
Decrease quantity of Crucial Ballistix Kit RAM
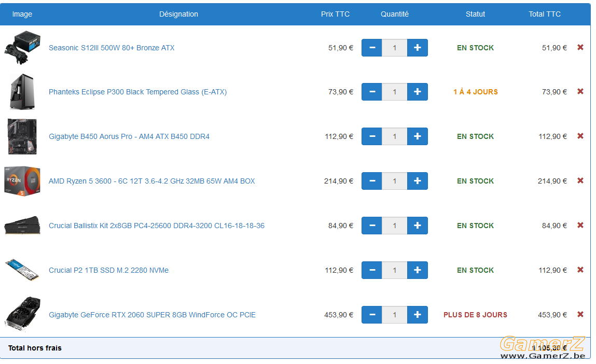pyautogui.click(x=372, y=226)
